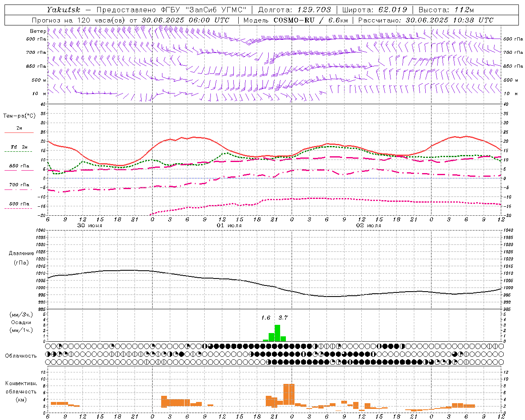The width and height of the screenshot is (525, 420).
Task: Click 'Рассчитано: 30.06.2025 10:38 UTC' timestamp
Action: [x=426, y=20]
